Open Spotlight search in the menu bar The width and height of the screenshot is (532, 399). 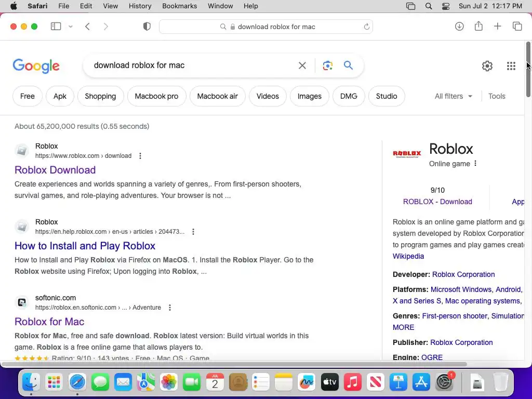tap(429, 6)
